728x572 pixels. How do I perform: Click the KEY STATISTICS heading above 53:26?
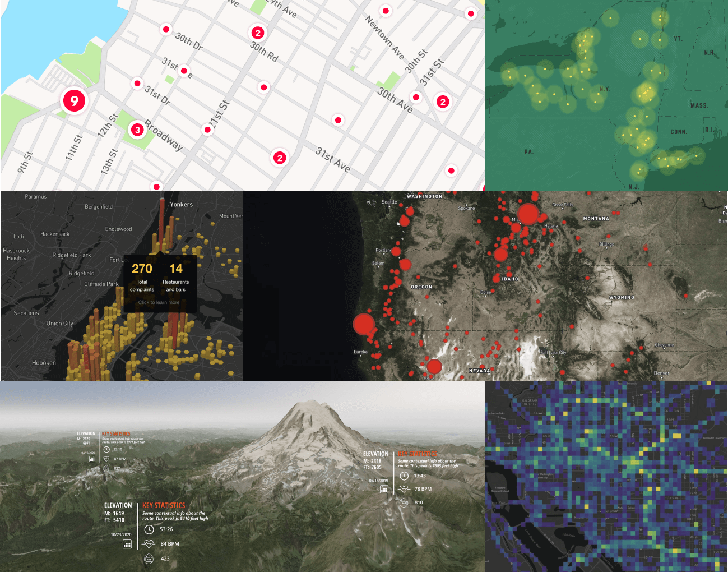click(164, 505)
